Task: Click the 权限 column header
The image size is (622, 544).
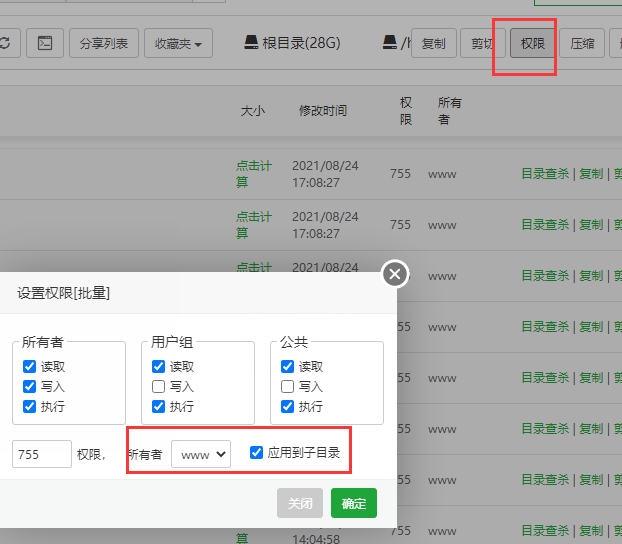Action: coord(406,111)
